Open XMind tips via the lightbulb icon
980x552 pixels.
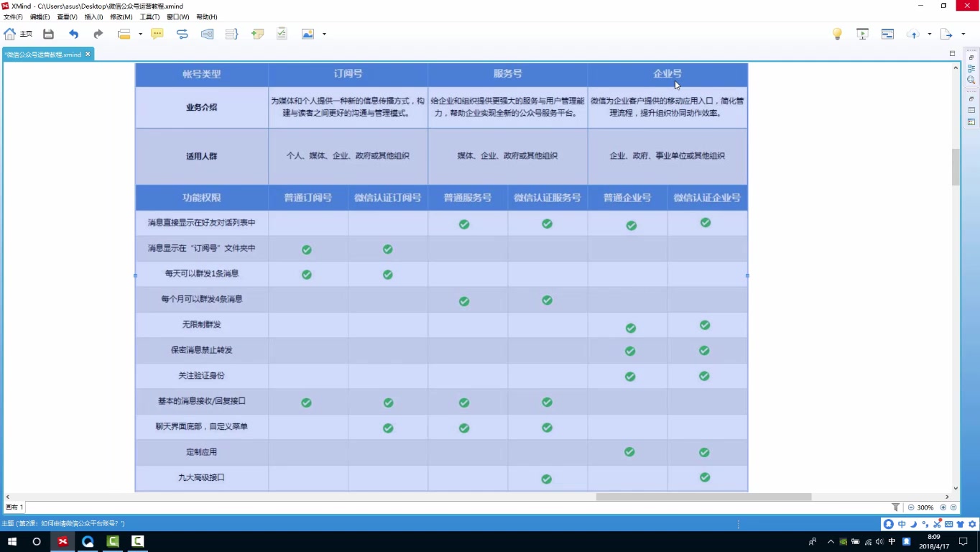836,34
